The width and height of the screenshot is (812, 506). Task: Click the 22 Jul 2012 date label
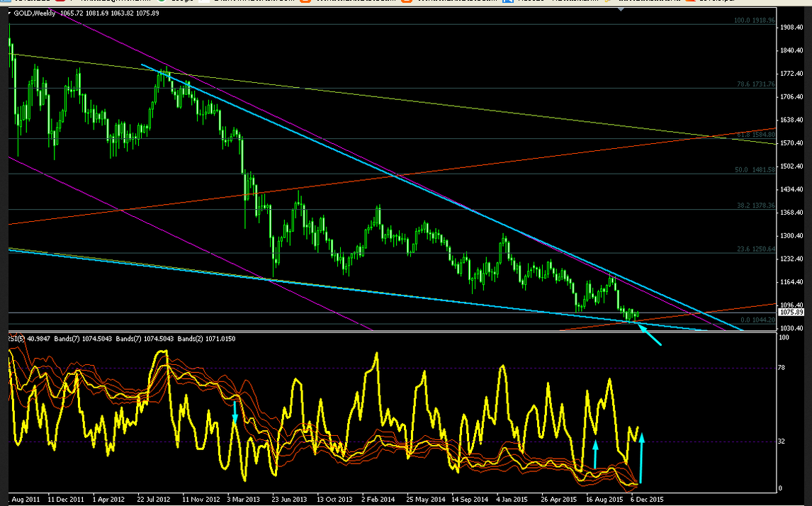pyautogui.click(x=154, y=500)
